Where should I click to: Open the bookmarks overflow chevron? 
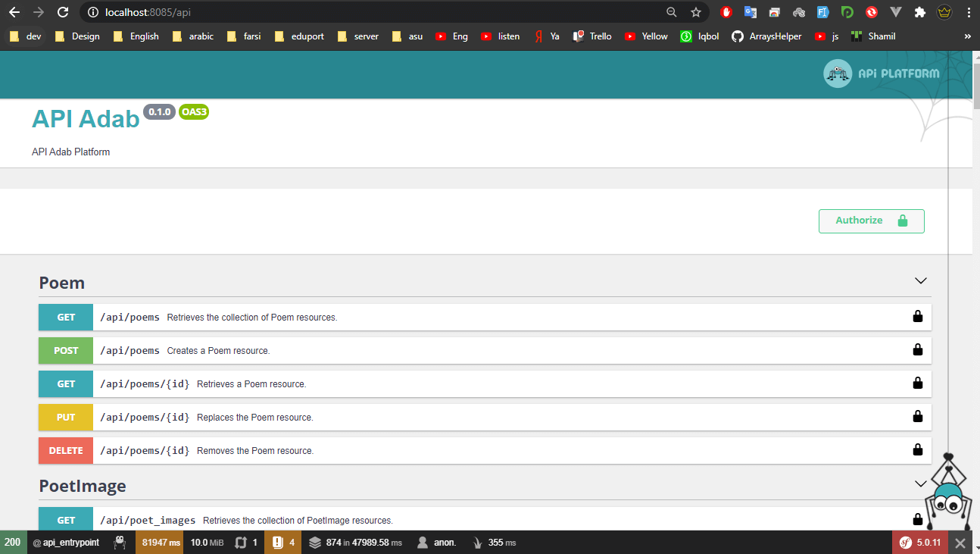(967, 36)
